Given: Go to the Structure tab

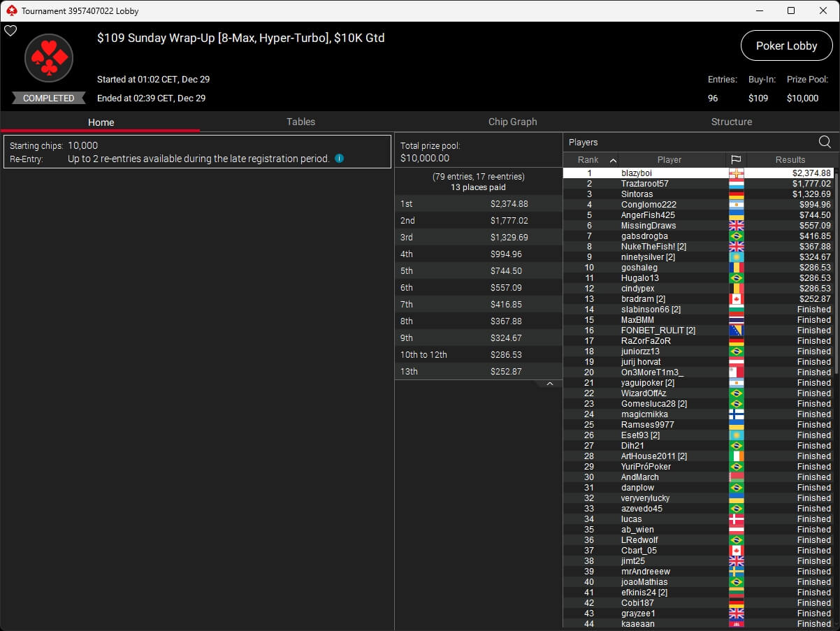Looking at the screenshot, I should [x=731, y=122].
